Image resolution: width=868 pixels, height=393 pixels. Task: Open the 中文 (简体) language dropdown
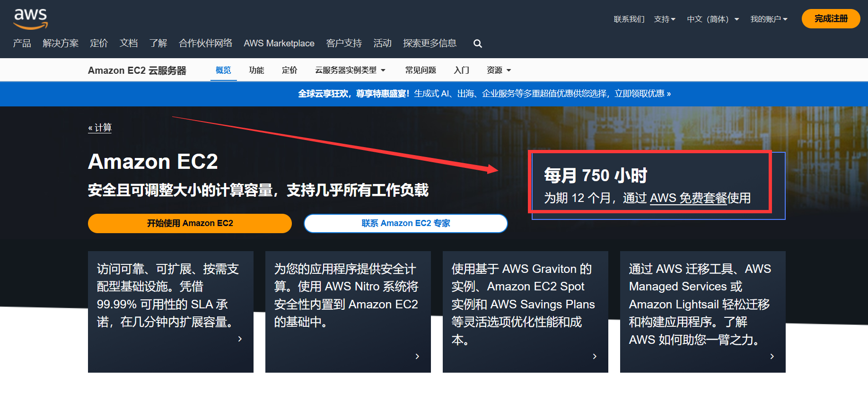tap(713, 19)
